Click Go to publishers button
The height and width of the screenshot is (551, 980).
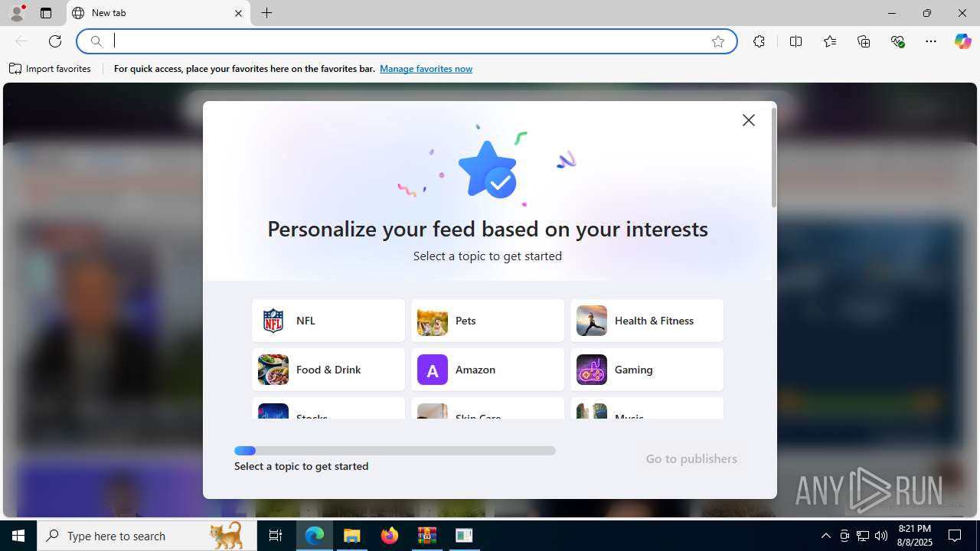tap(691, 458)
